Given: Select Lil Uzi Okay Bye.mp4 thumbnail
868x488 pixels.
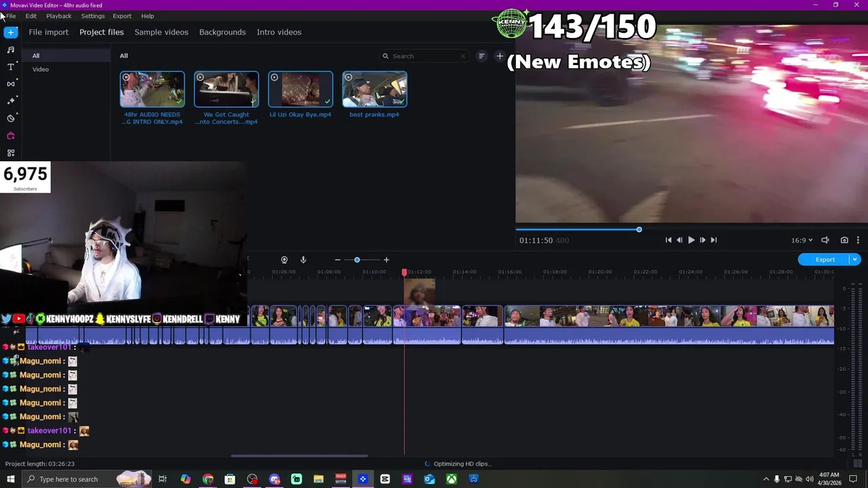Looking at the screenshot, I should (x=300, y=89).
